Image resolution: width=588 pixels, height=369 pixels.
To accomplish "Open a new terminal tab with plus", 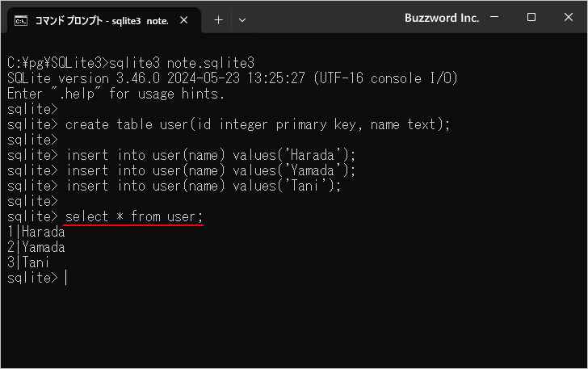I will 218,19.
